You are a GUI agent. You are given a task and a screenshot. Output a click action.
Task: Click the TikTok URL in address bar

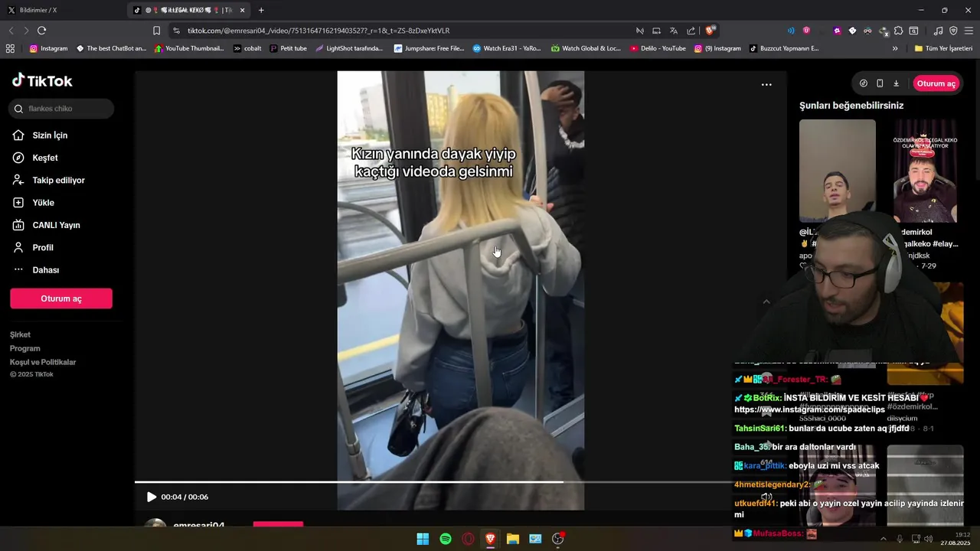click(318, 31)
